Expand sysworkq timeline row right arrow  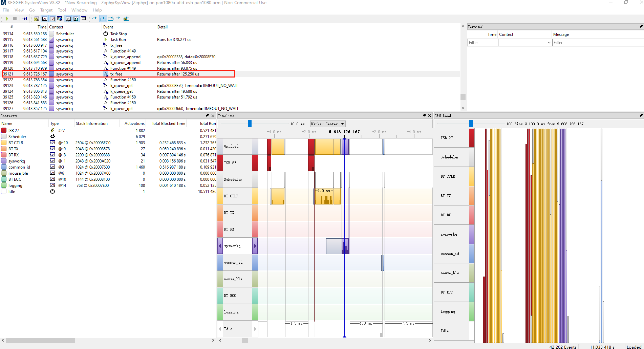(x=255, y=246)
